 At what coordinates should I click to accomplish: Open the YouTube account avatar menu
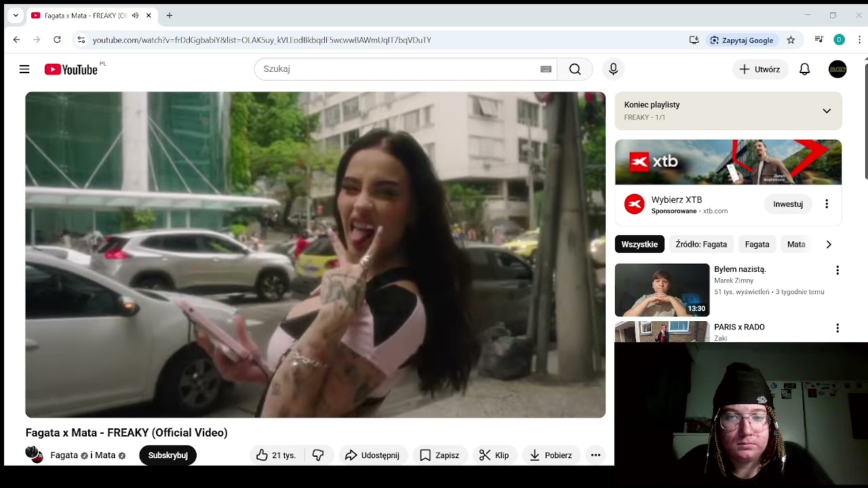(x=837, y=69)
